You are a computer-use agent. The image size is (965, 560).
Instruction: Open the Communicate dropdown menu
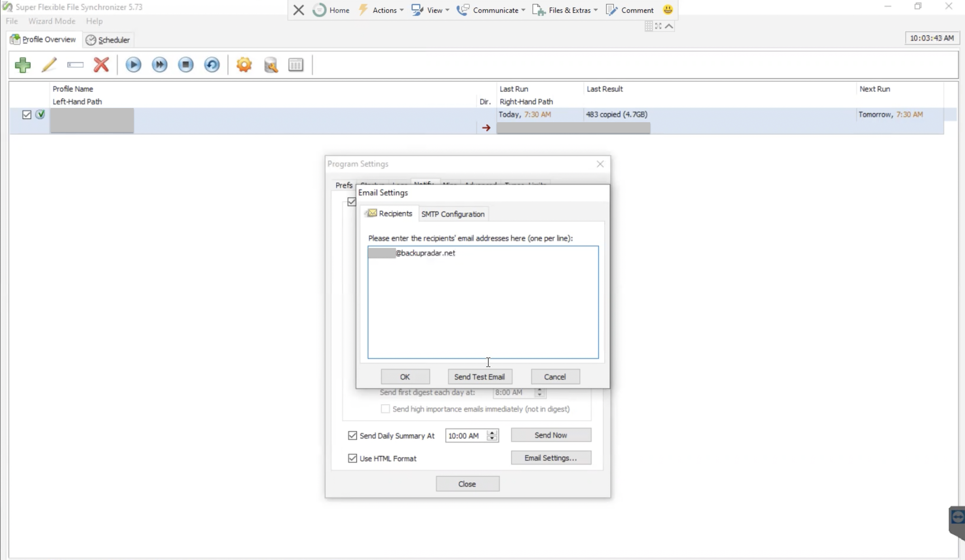click(x=491, y=10)
